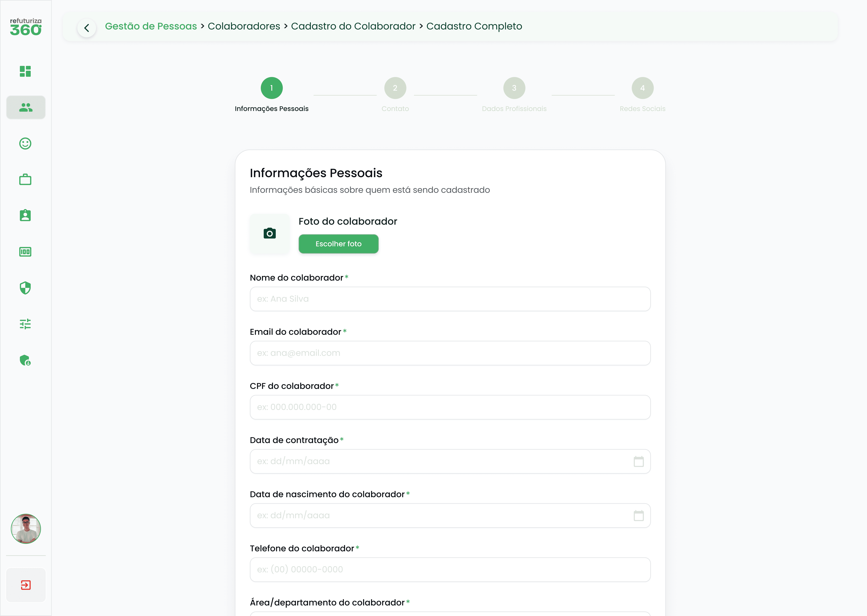The width and height of the screenshot is (867, 616).
Task: Focus the Nome do colaborador field
Action: click(450, 299)
